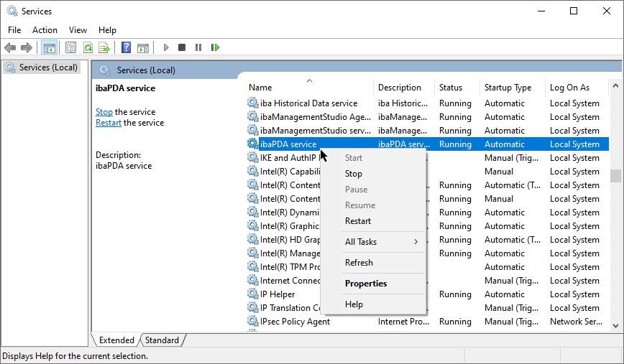This screenshot has width=624, height=364.
Task: Switch to the Standard tab
Action: (162, 340)
